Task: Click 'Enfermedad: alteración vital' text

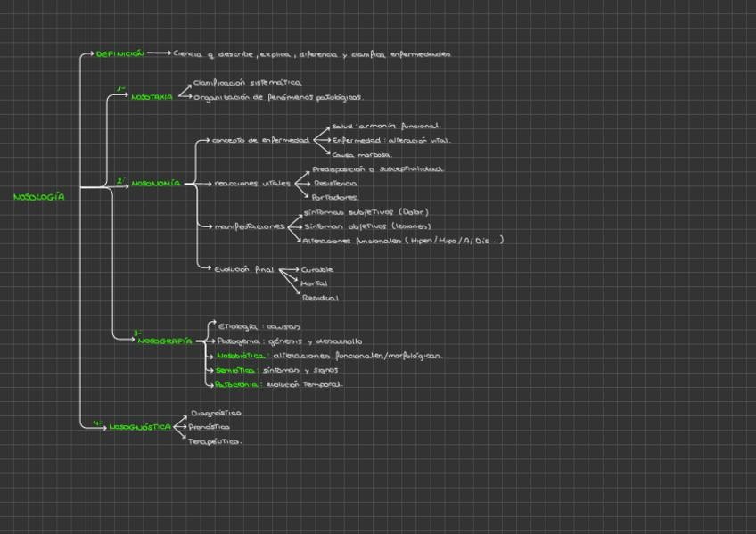Action: [x=390, y=140]
